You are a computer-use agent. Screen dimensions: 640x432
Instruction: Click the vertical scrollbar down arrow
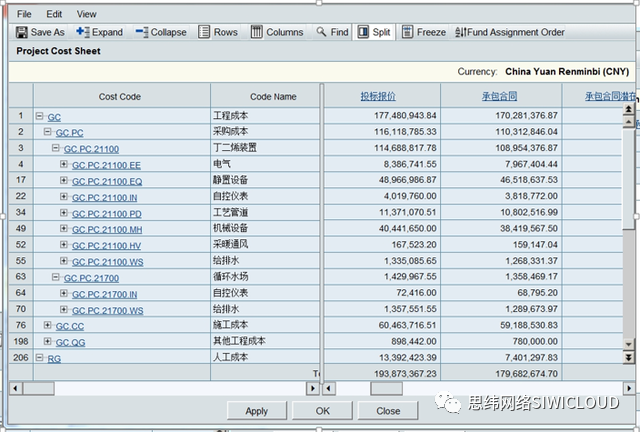tap(629, 345)
